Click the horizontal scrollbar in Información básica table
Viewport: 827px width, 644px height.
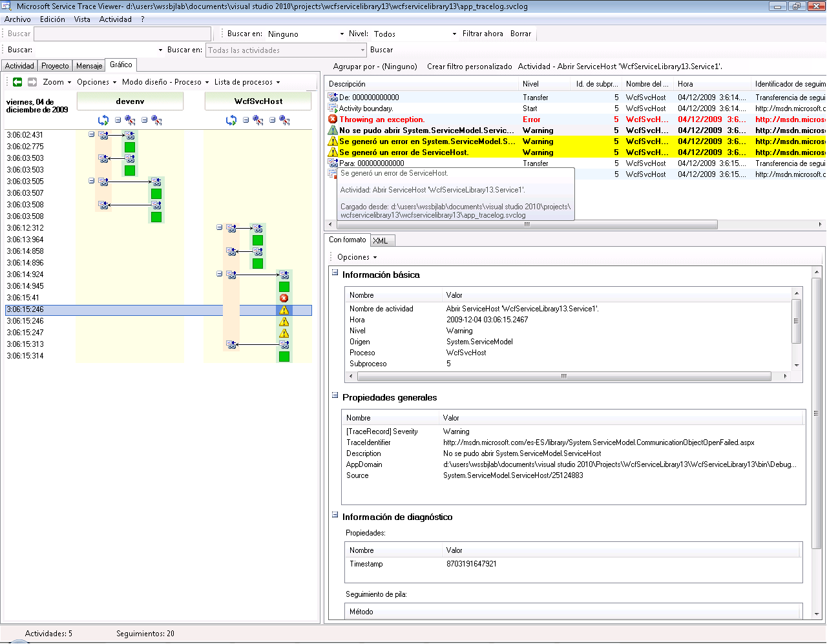[563, 376]
